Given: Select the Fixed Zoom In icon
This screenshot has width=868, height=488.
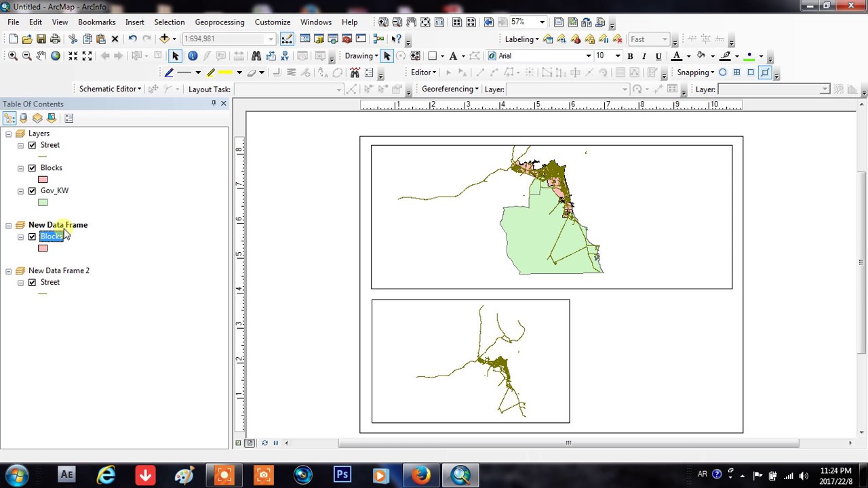Looking at the screenshot, I should [x=73, y=56].
